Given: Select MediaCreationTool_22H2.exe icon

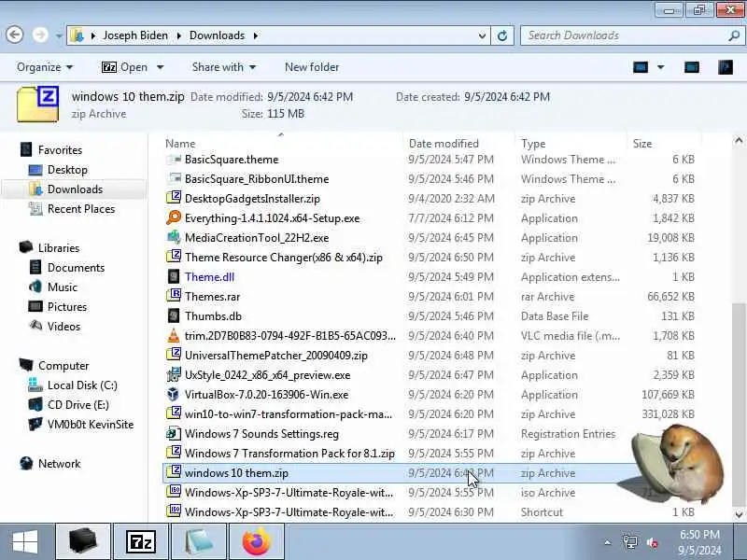Looking at the screenshot, I should pyautogui.click(x=174, y=237).
